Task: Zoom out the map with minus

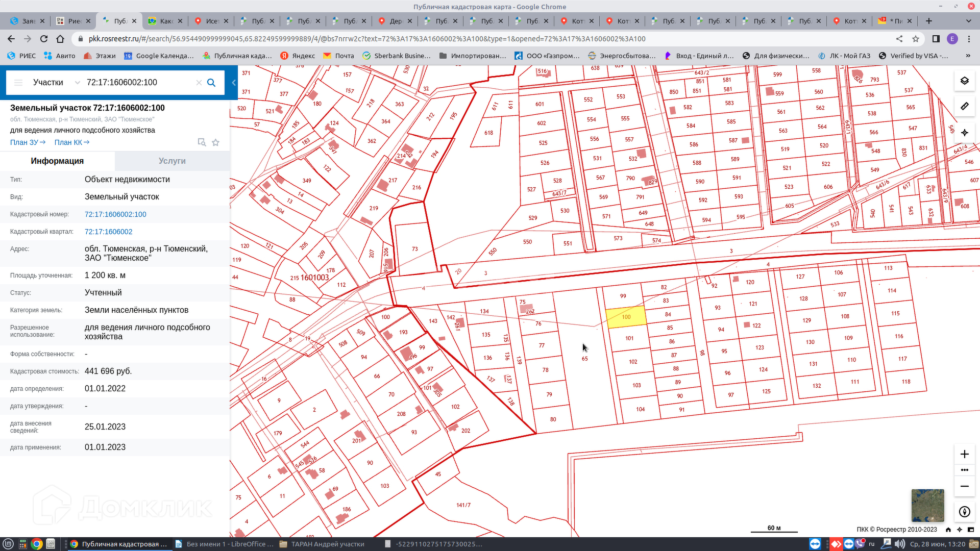Action: click(x=964, y=486)
